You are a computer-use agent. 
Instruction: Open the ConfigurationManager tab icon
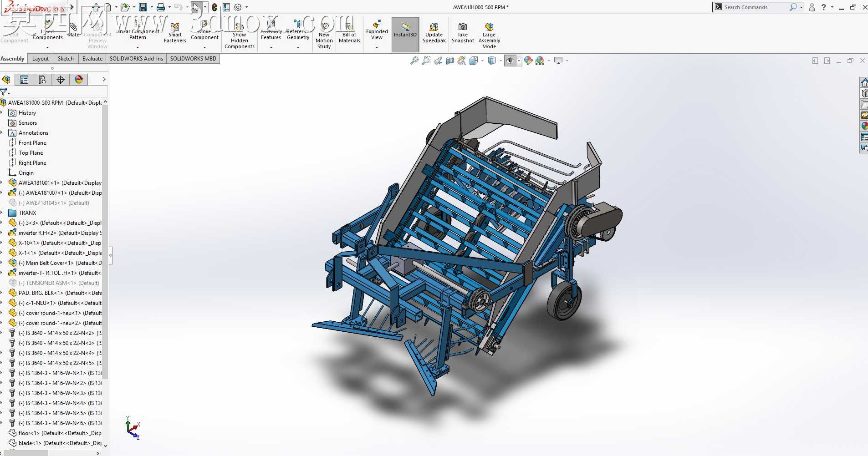click(x=42, y=80)
